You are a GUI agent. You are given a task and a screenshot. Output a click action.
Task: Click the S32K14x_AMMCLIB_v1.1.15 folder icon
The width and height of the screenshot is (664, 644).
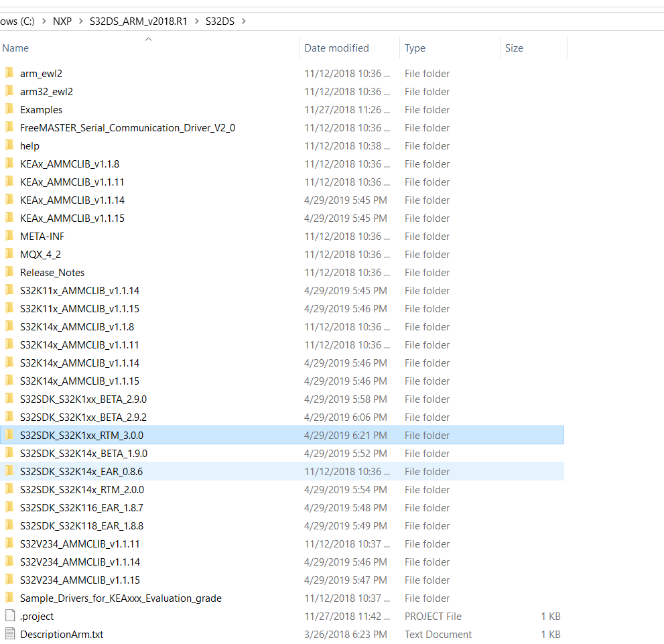tap(10, 381)
